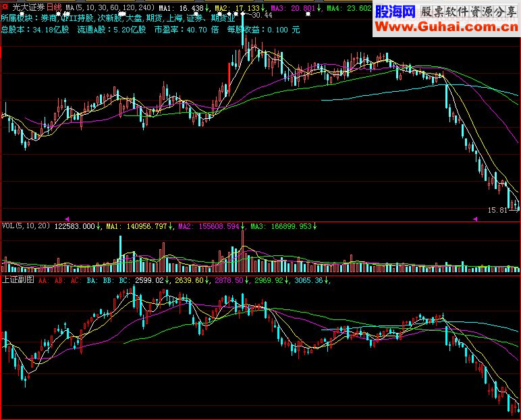The height and width of the screenshot is (420, 521).
Task: Click the 2599.02 value in 上证副图
Action: tap(149, 281)
